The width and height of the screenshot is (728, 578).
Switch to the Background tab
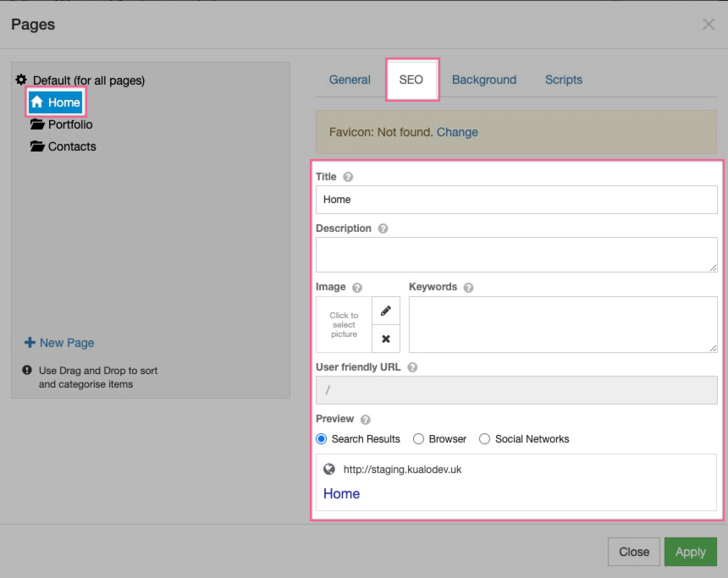point(484,80)
